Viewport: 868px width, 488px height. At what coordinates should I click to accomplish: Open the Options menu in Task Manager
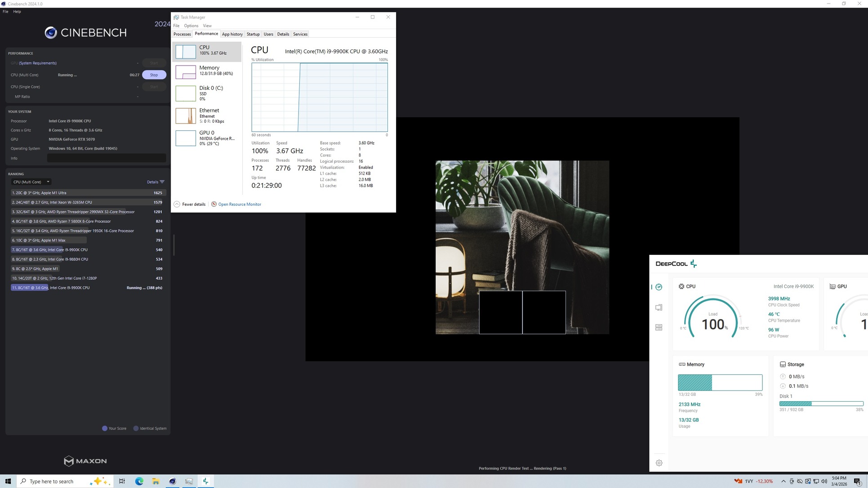(191, 26)
